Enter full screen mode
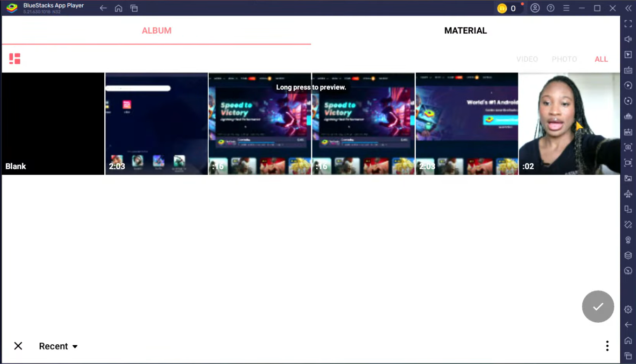The width and height of the screenshot is (636, 364). click(628, 24)
